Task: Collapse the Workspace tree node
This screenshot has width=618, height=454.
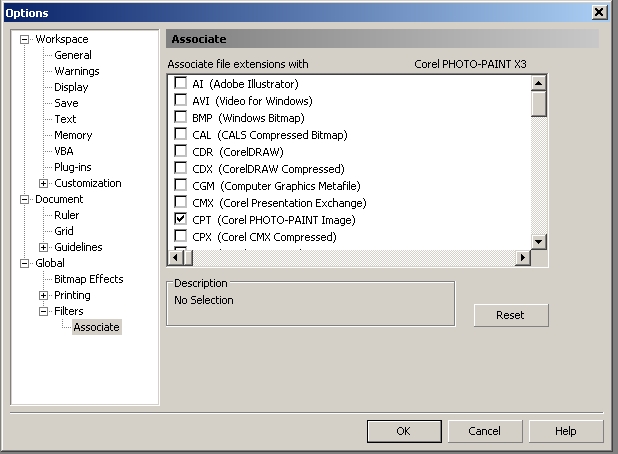Action: point(25,40)
